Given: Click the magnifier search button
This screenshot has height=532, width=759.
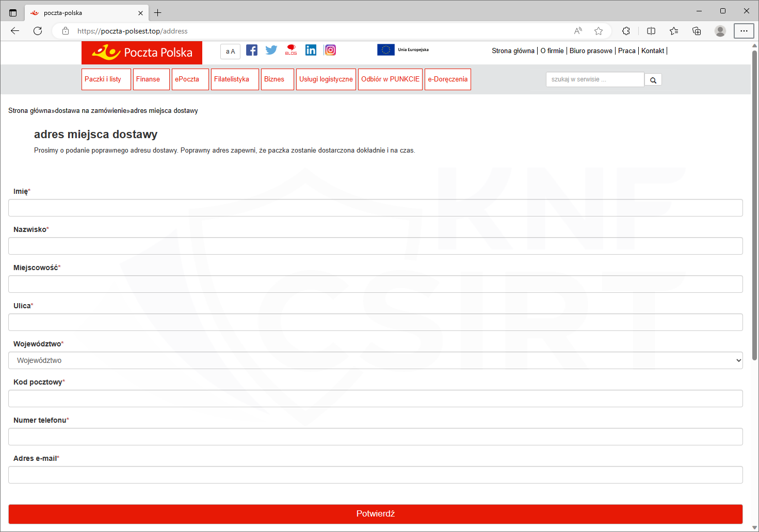Looking at the screenshot, I should (653, 80).
